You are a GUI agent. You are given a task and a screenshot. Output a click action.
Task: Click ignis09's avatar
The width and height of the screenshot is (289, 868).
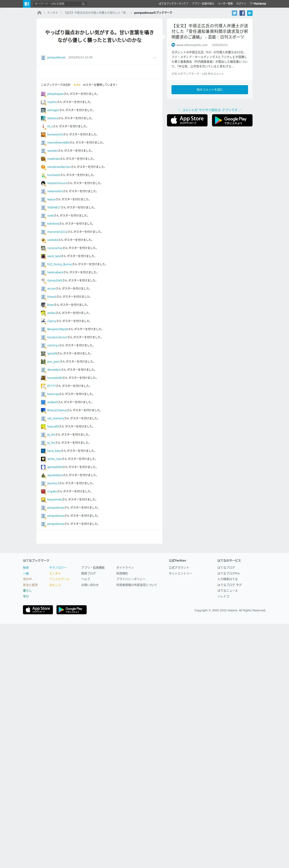(x=43, y=354)
